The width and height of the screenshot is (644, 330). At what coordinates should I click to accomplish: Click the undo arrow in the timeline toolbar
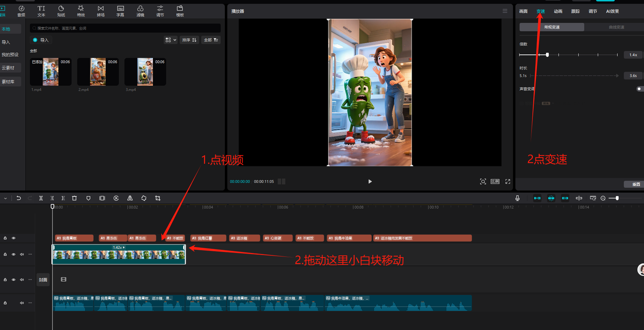click(x=19, y=198)
